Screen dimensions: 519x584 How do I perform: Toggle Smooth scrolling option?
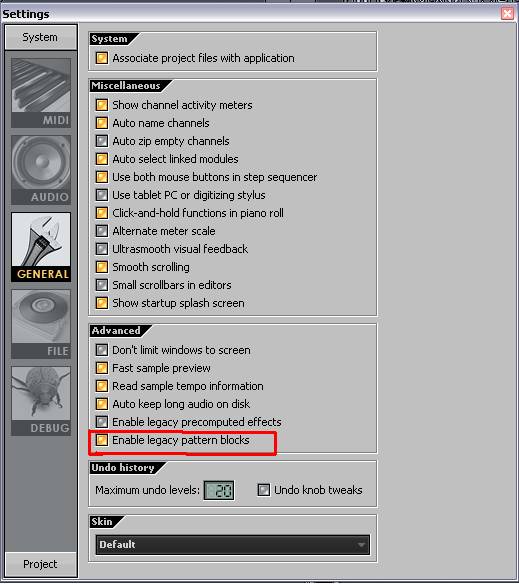point(102,267)
